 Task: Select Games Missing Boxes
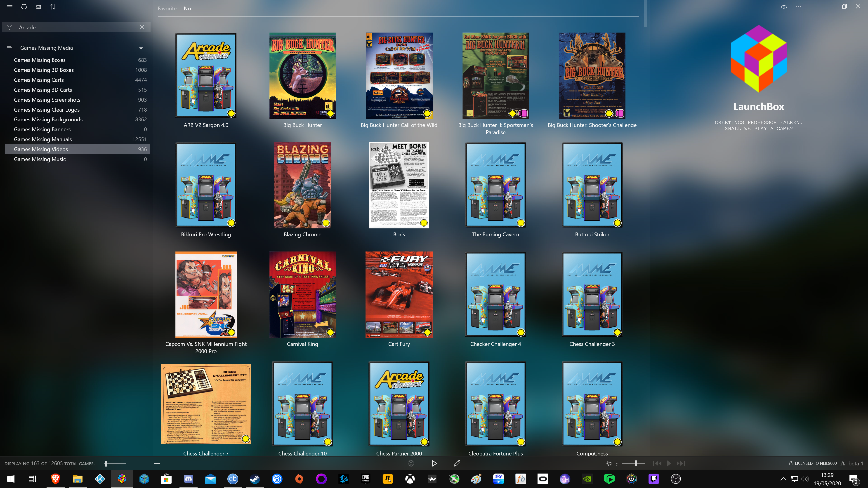[78, 60]
